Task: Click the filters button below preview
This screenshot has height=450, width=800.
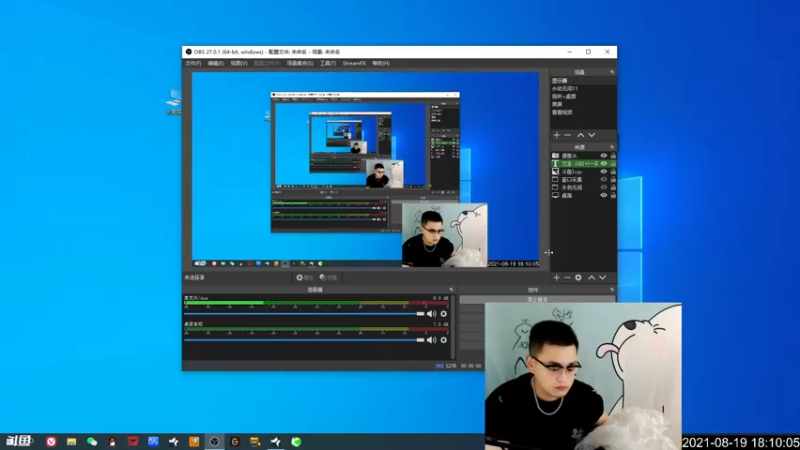Action: (x=329, y=278)
